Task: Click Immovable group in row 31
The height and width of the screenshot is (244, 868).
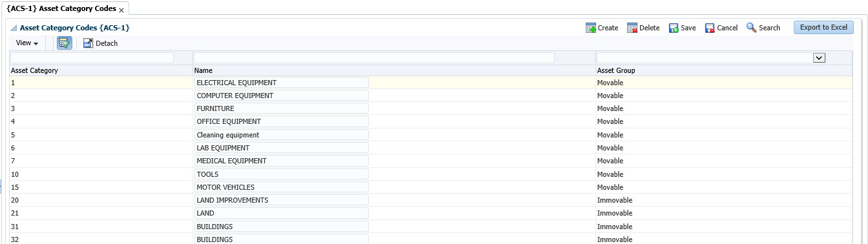Action: [x=615, y=227]
